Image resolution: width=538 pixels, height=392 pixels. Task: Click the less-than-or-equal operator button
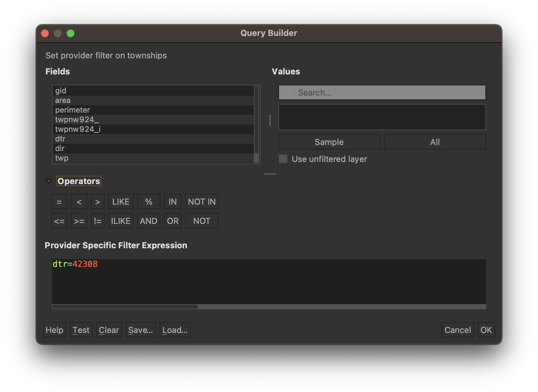click(59, 221)
